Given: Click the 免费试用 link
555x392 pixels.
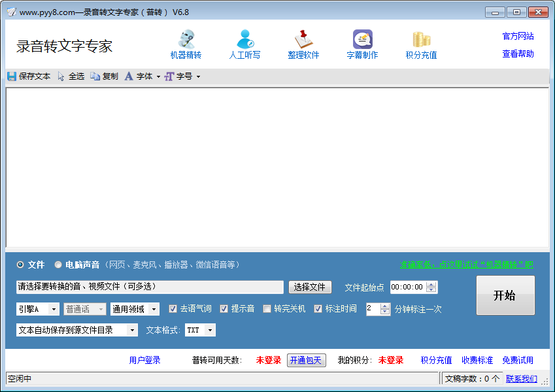Looking at the screenshot, I should tap(518, 360).
